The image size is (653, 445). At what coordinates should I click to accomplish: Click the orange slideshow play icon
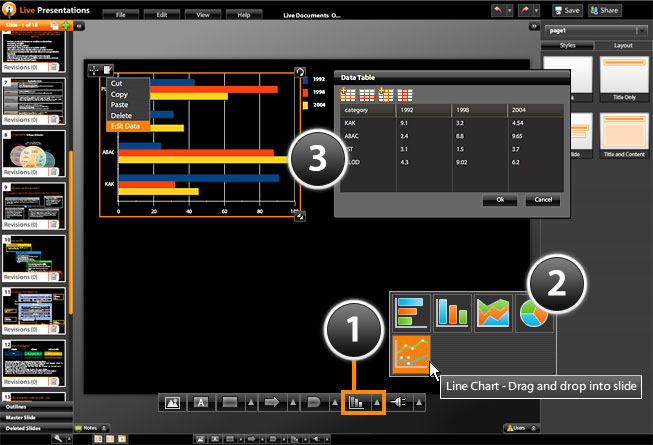click(122, 439)
